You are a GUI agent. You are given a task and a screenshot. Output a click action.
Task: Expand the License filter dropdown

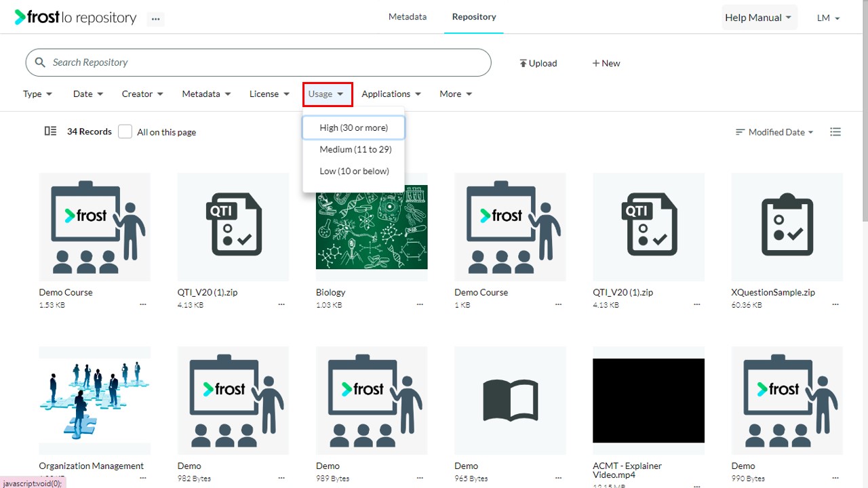269,94
